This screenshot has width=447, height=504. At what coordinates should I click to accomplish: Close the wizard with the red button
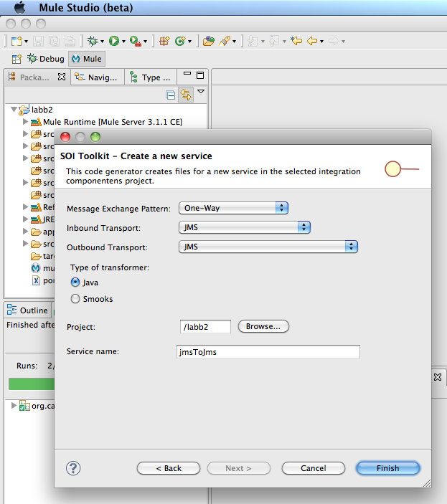(x=65, y=137)
